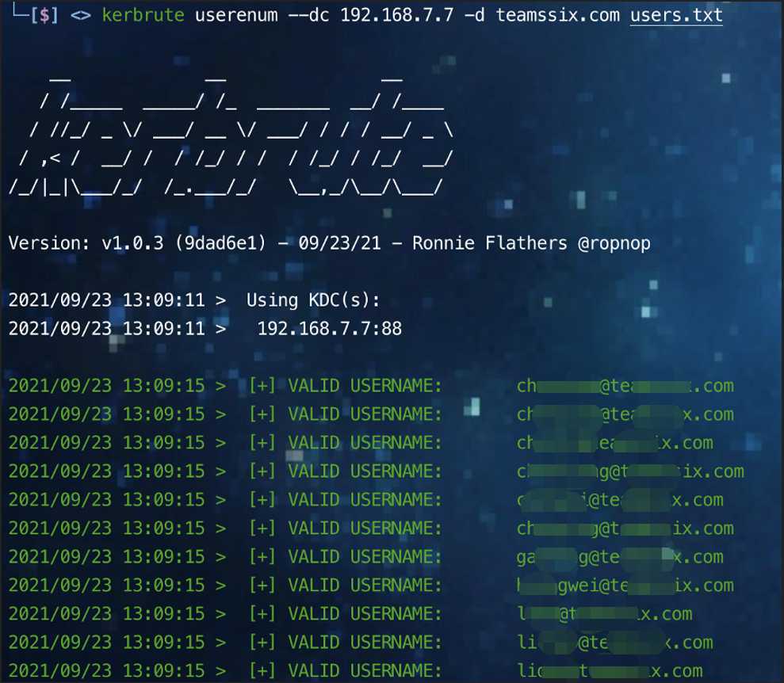Click the --dc flag in command
The image size is (784, 683).
pos(308,15)
